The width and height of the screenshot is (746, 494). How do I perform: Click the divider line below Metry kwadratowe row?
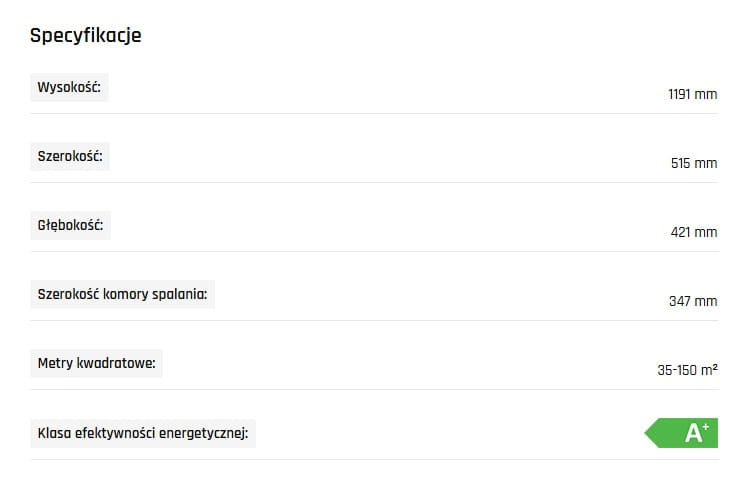point(374,389)
